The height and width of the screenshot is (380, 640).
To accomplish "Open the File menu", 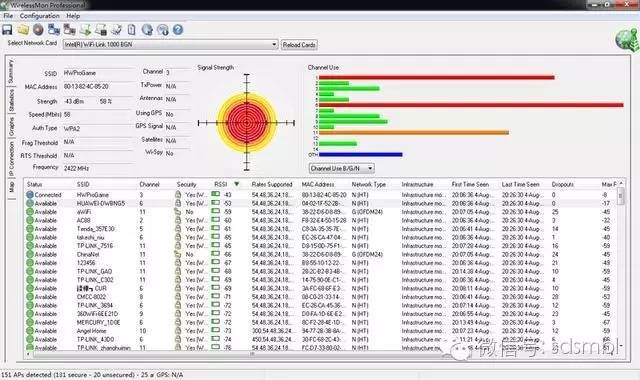I will [x=8, y=16].
